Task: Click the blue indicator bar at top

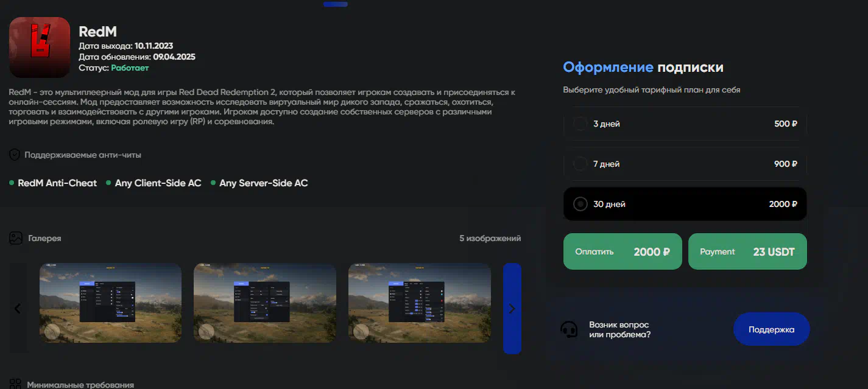Action: tap(336, 4)
